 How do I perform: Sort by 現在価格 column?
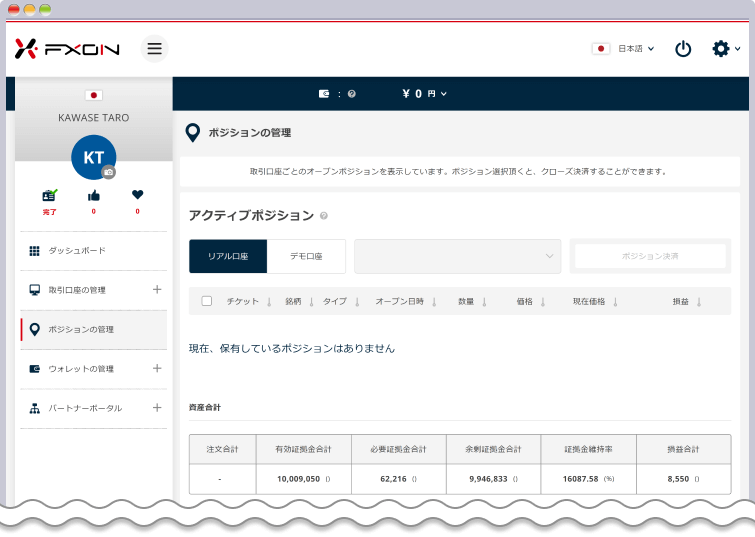pyautogui.click(x=595, y=301)
